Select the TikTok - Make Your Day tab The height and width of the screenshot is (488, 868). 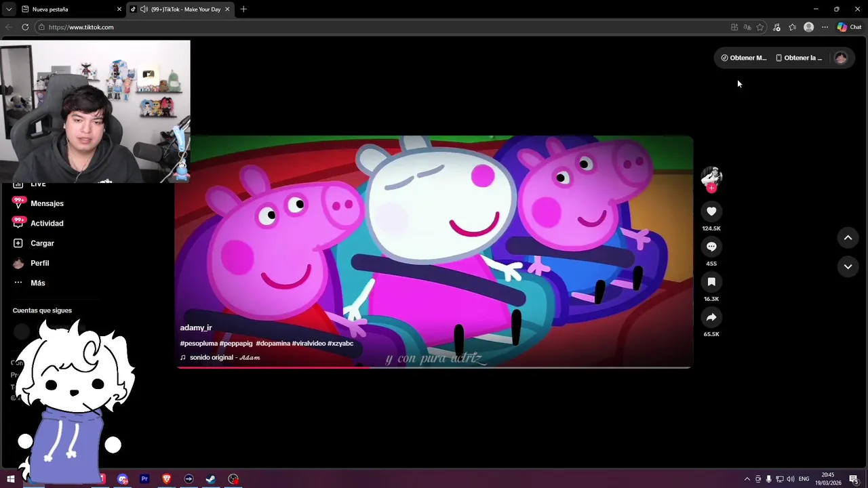point(180,9)
